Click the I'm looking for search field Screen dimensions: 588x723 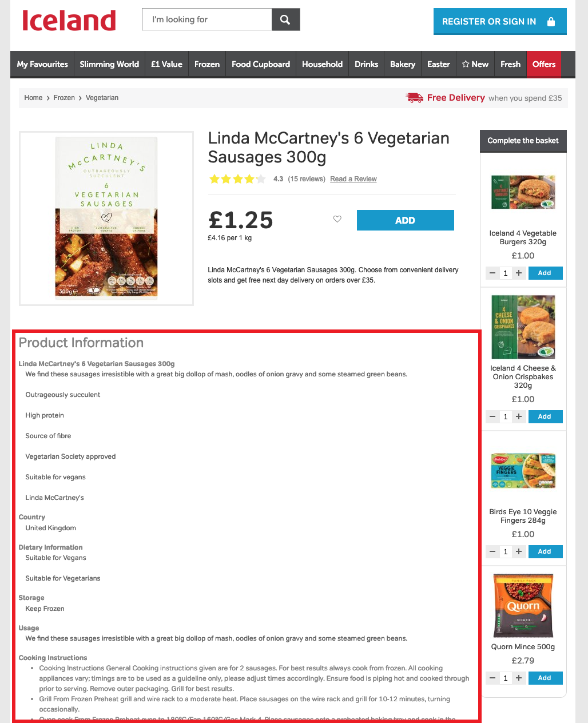(x=207, y=19)
